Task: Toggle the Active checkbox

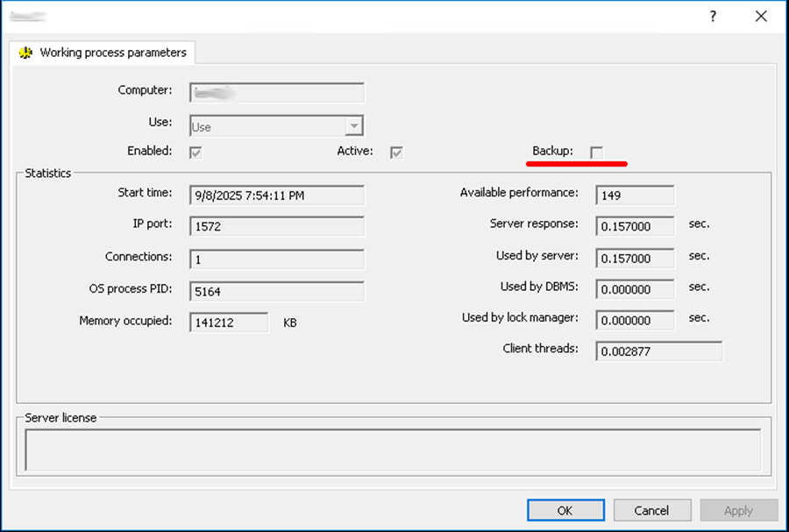Action: click(x=396, y=153)
